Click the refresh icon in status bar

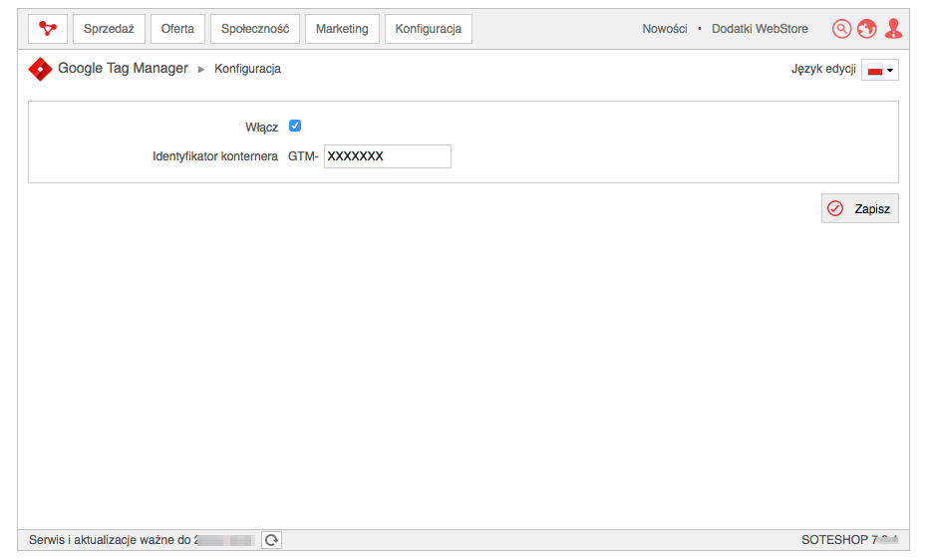pyautogui.click(x=272, y=540)
